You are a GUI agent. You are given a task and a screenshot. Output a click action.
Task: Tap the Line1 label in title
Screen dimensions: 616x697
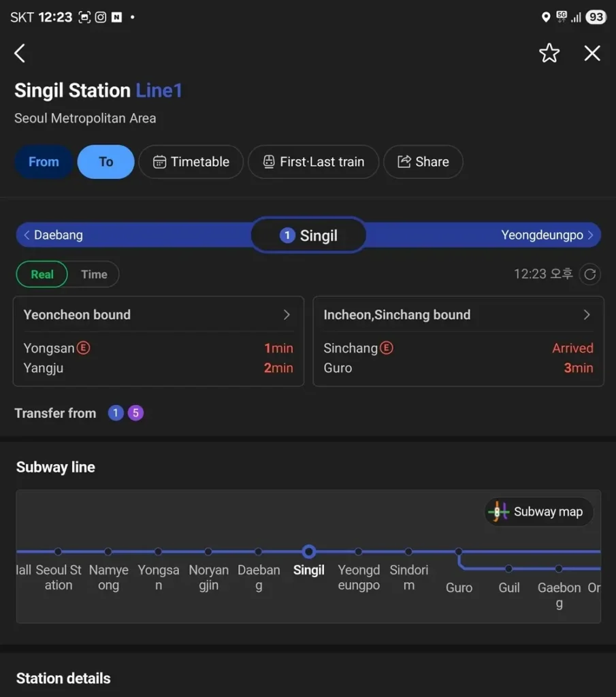[159, 91]
